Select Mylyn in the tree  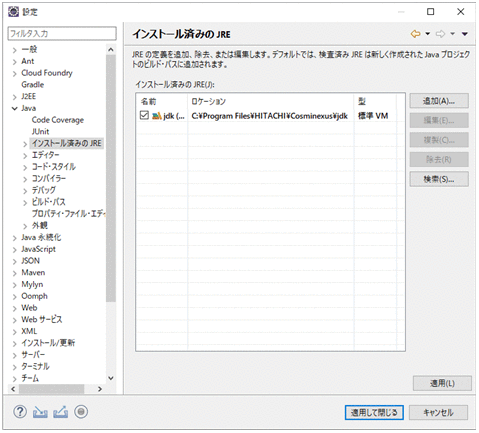click(32, 284)
